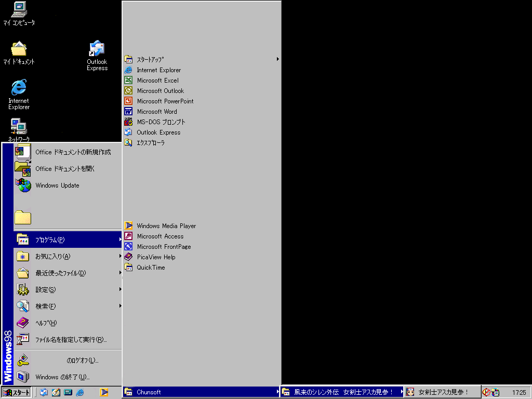Viewport: 532px width, 399px height.
Task: Launch 女剣士アスカ見参！ from the game submenu
Action: [x=442, y=392]
